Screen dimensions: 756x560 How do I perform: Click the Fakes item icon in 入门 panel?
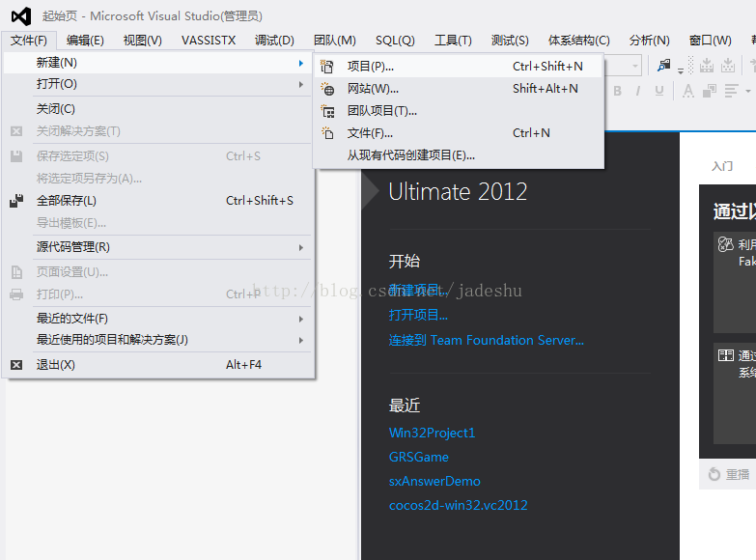725,244
